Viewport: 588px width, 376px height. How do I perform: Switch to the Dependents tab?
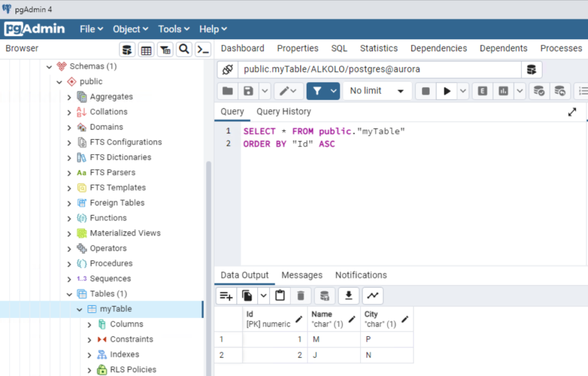(504, 48)
